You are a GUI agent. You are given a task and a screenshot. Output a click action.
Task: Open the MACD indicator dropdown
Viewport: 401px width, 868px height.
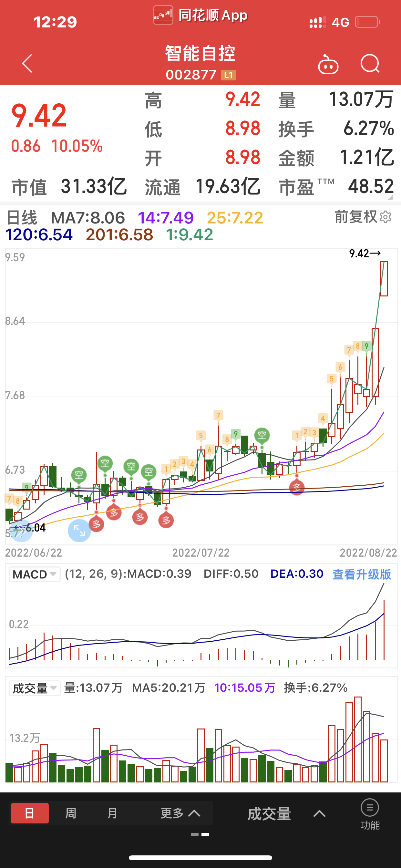coord(34,574)
